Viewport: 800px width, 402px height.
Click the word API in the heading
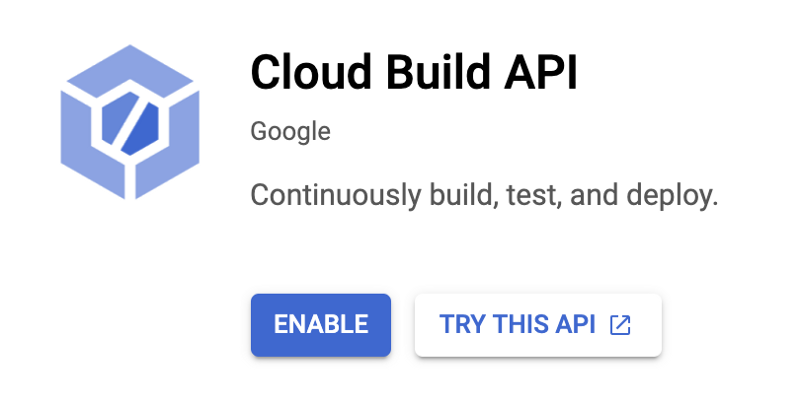tap(541, 72)
